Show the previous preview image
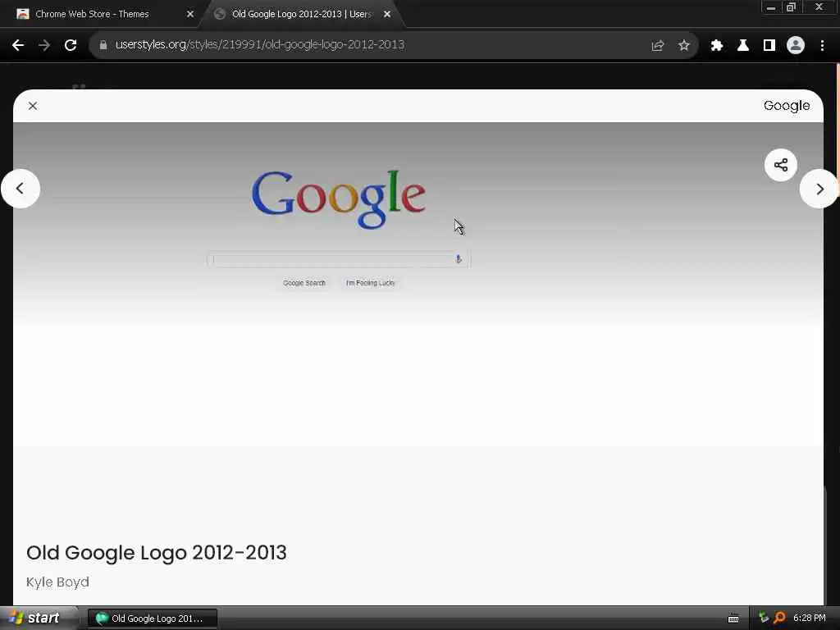Viewport: 840px width, 630px height. pos(21,189)
